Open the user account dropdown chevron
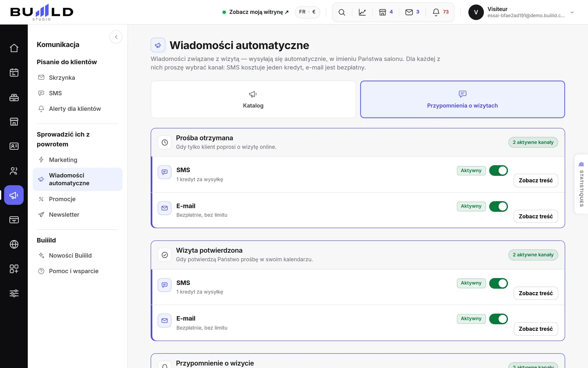Screen dimensions: 588x368 [572, 12]
